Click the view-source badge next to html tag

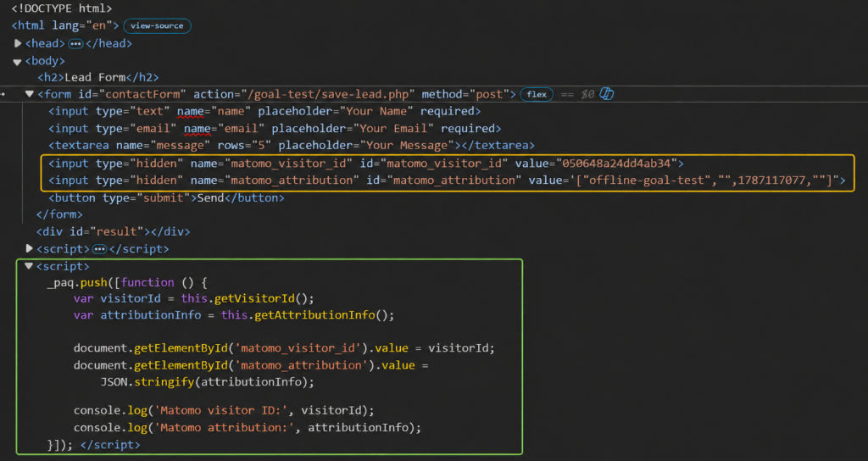[x=157, y=26]
